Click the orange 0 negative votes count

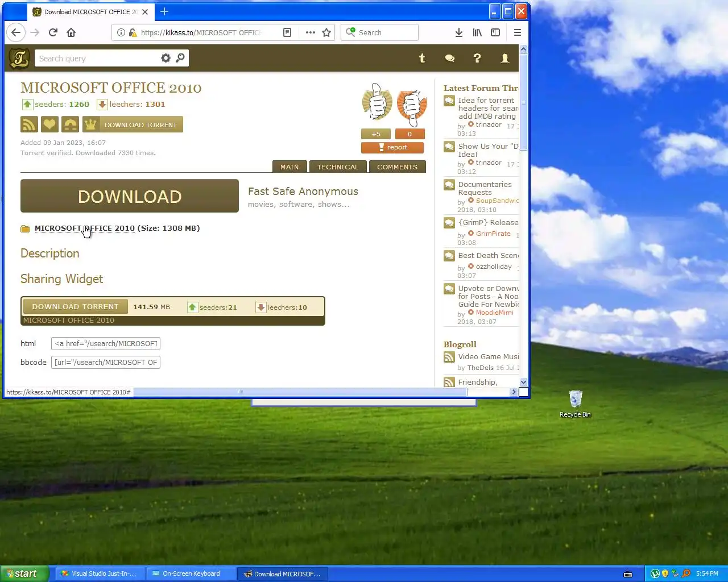point(409,134)
